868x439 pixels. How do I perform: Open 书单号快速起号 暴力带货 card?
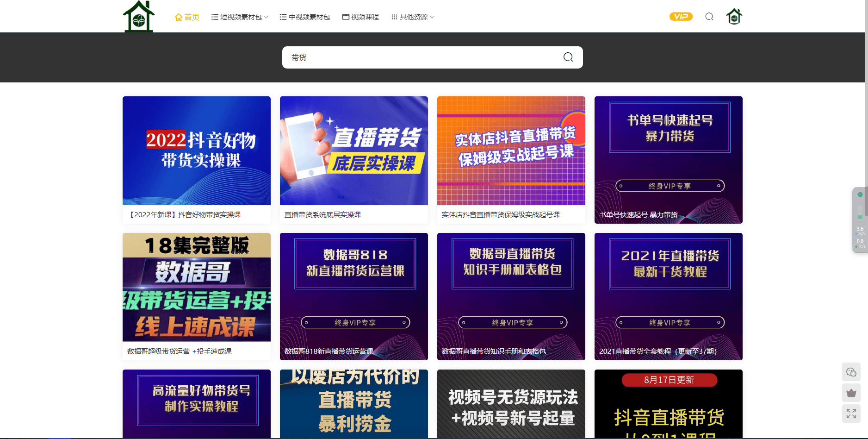[669, 160]
